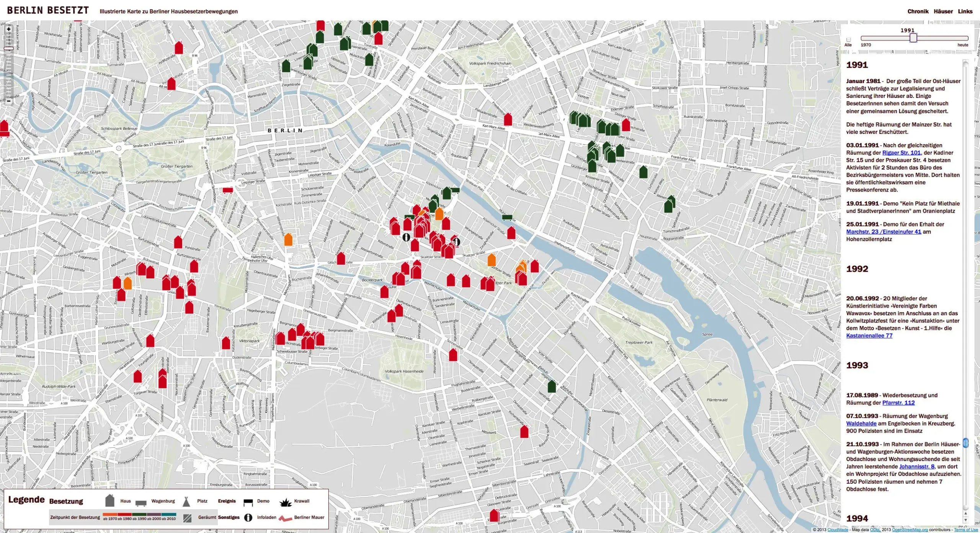980x533 pixels.
Task: Click the year slider handle at 1991
Action: coord(913,38)
